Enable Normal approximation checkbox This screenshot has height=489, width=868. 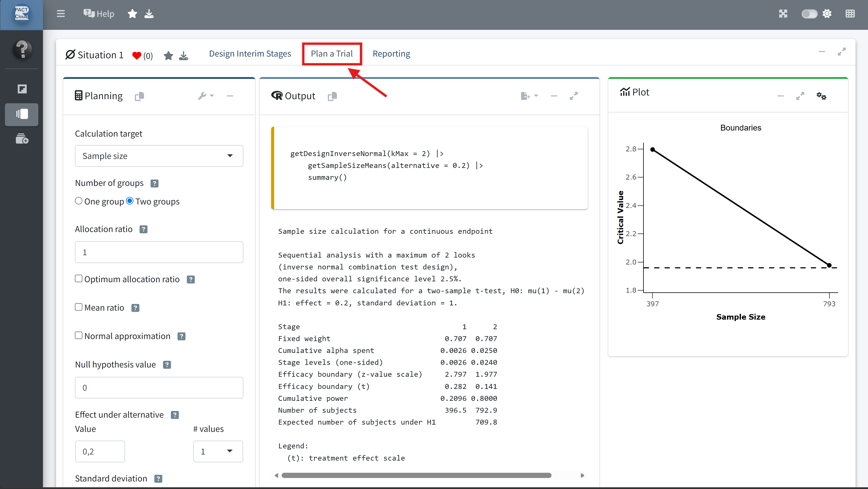coord(79,335)
